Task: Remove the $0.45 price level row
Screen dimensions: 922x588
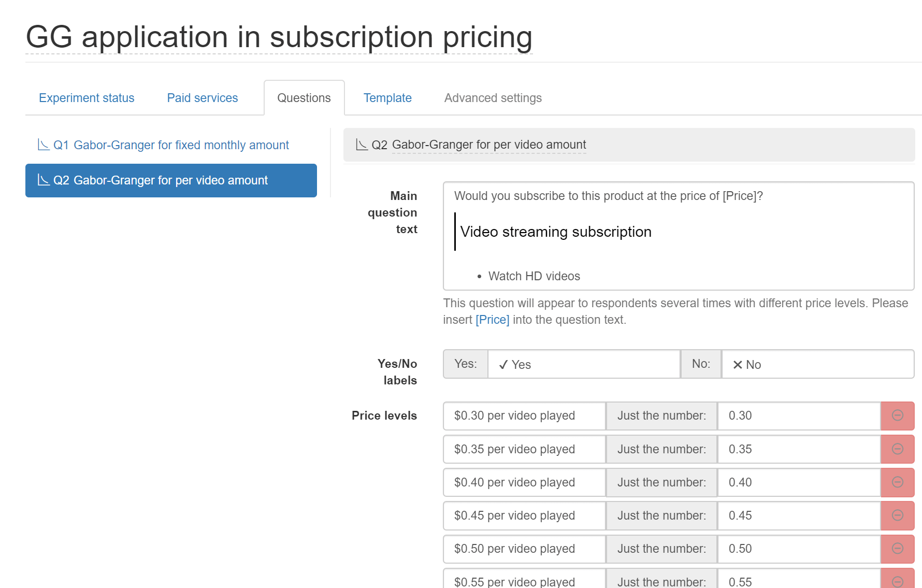Action: point(898,515)
